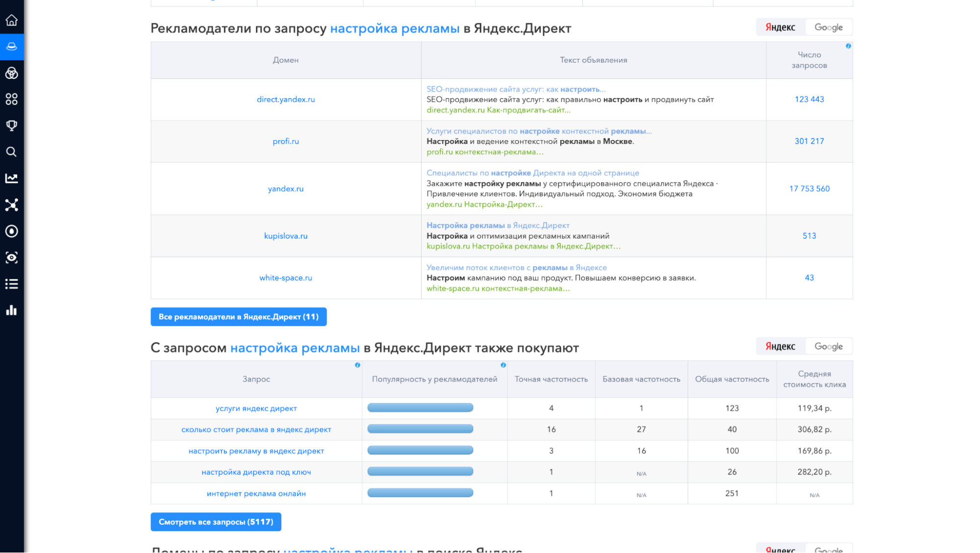Switch related queries table to Google

coord(829,346)
